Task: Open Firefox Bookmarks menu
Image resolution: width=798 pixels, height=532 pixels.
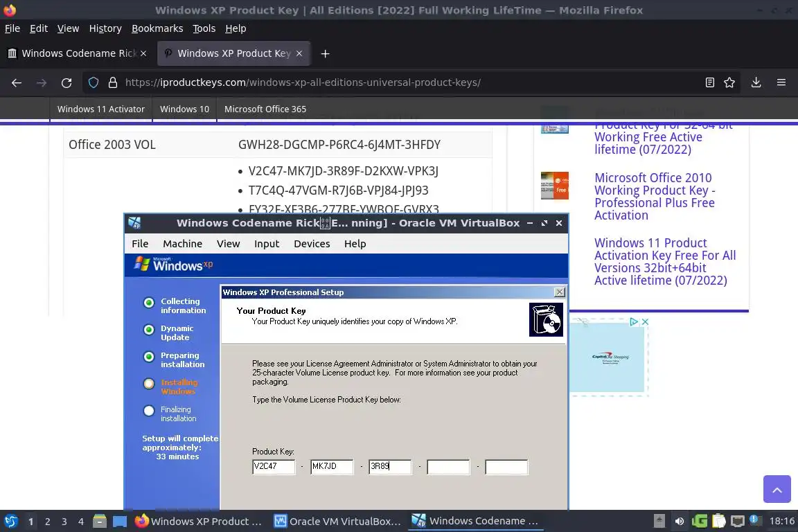Action: (157, 28)
